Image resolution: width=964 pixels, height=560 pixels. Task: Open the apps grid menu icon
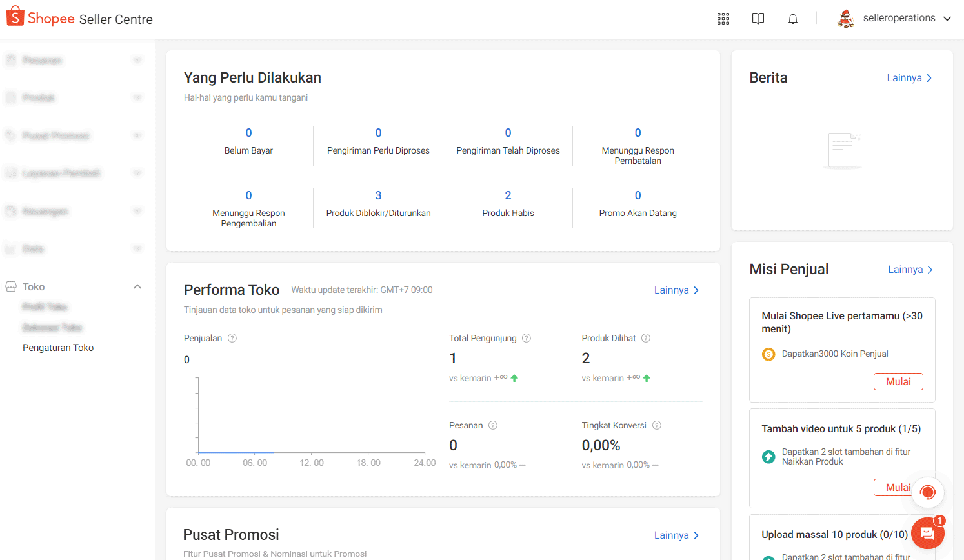click(723, 19)
